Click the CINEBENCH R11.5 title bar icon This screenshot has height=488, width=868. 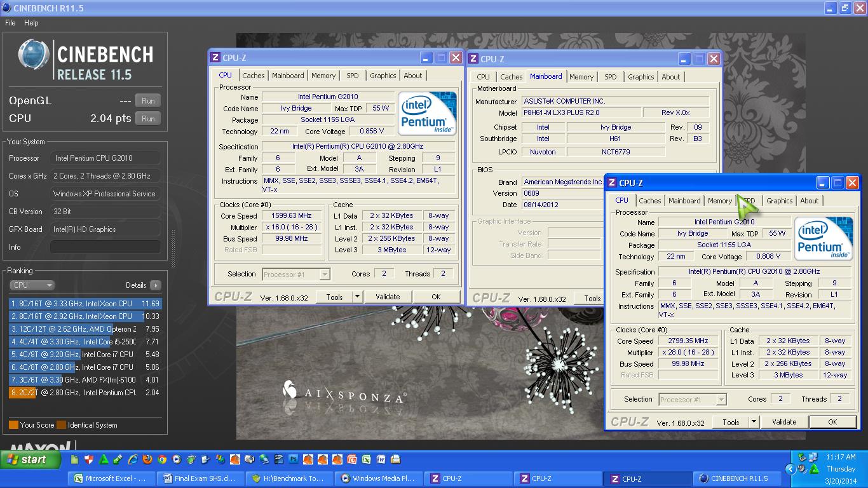tap(7, 8)
